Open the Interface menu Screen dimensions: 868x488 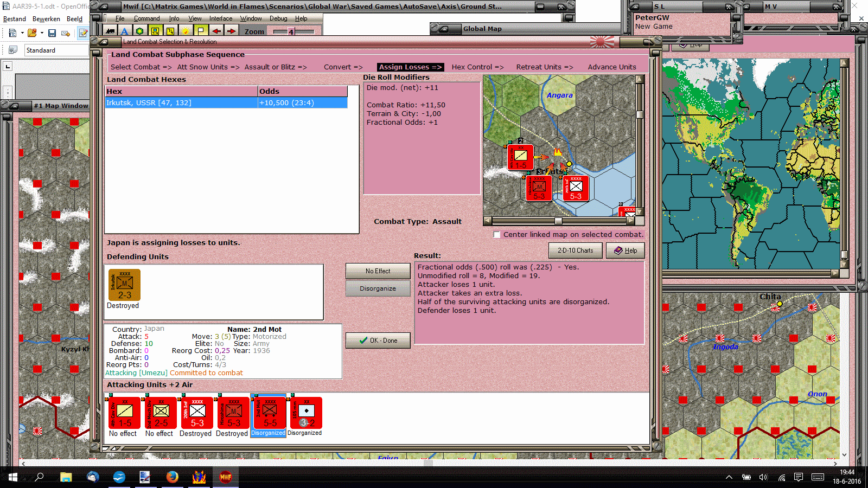click(221, 18)
